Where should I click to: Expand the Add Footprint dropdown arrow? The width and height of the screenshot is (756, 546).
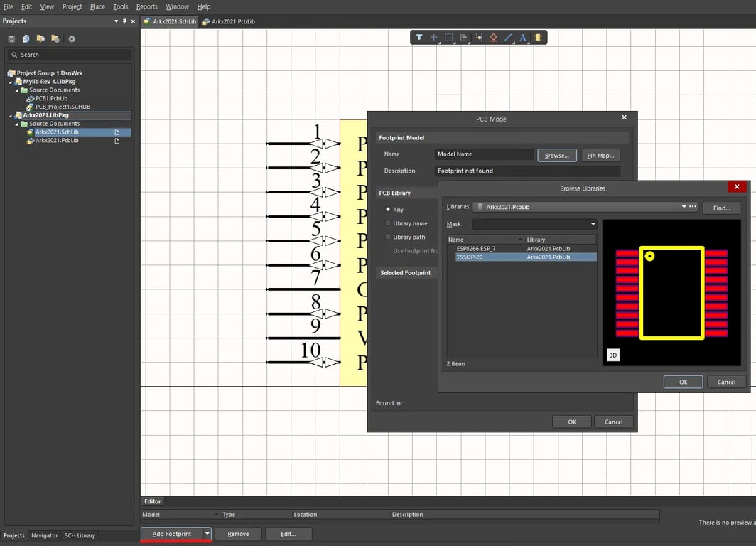(208, 533)
